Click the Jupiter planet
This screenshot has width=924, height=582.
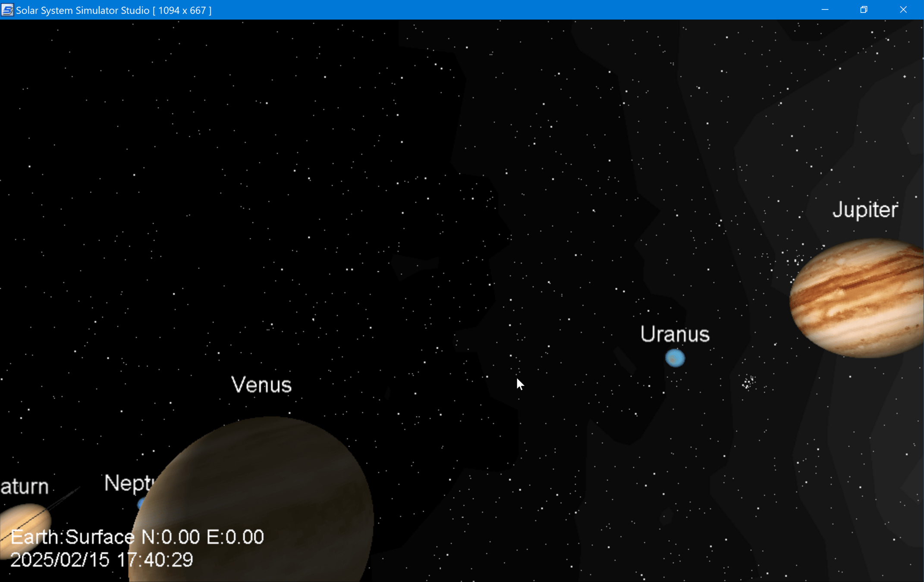pyautogui.click(x=858, y=297)
